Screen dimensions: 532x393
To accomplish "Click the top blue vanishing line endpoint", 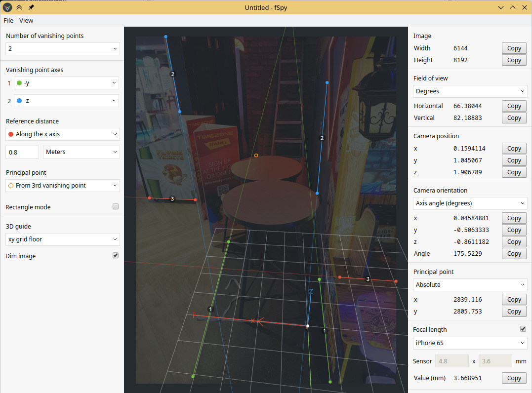I will point(165,37).
